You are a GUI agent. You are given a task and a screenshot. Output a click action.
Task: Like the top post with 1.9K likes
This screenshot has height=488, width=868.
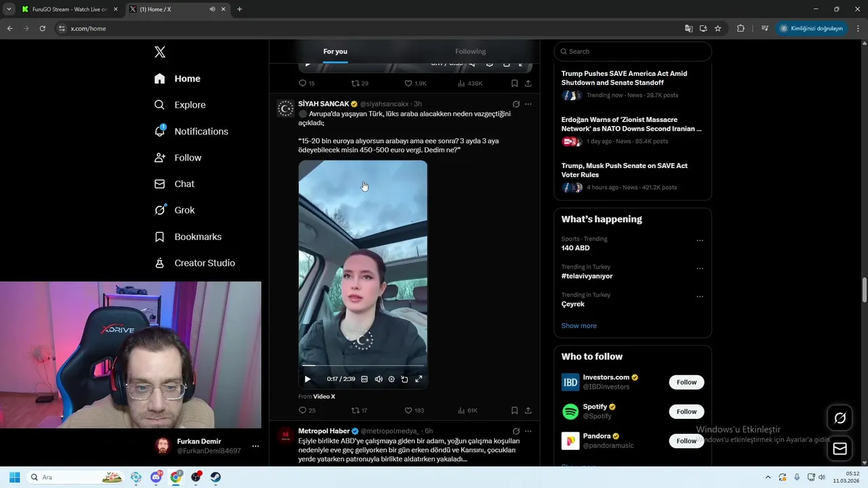click(x=415, y=83)
